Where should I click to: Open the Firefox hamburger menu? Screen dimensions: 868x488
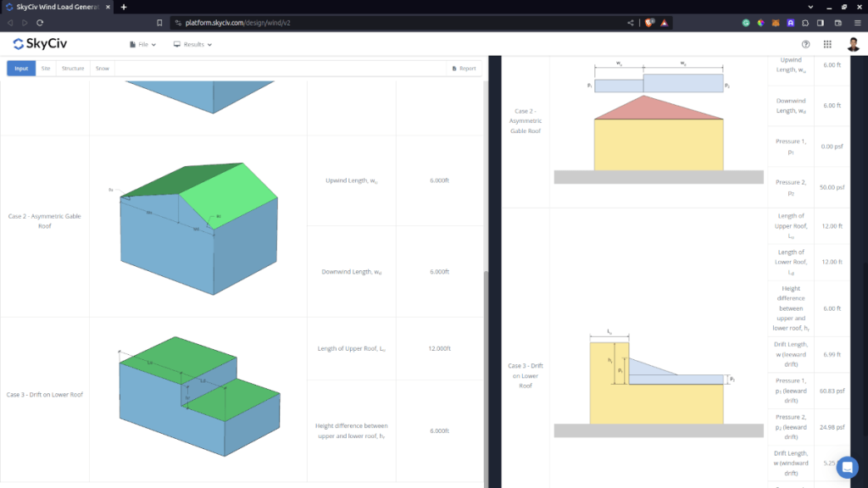(x=860, y=23)
